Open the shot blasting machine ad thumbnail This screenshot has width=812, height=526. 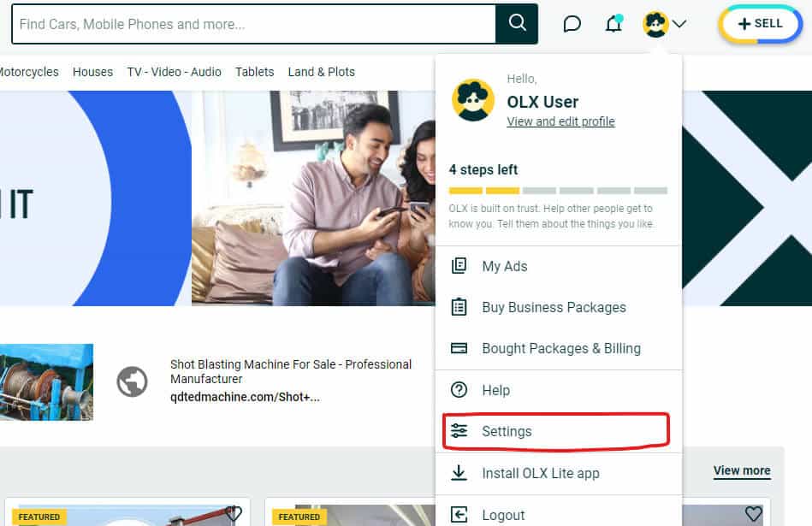(46, 382)
